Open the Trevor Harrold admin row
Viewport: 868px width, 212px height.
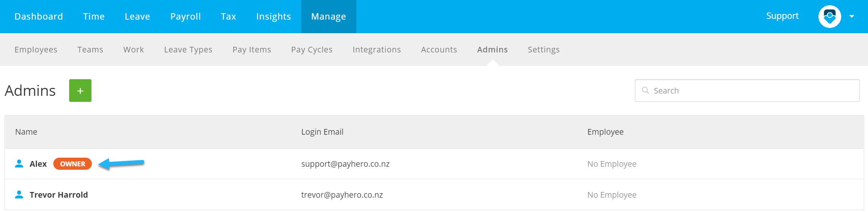click(x=434, y=195)
